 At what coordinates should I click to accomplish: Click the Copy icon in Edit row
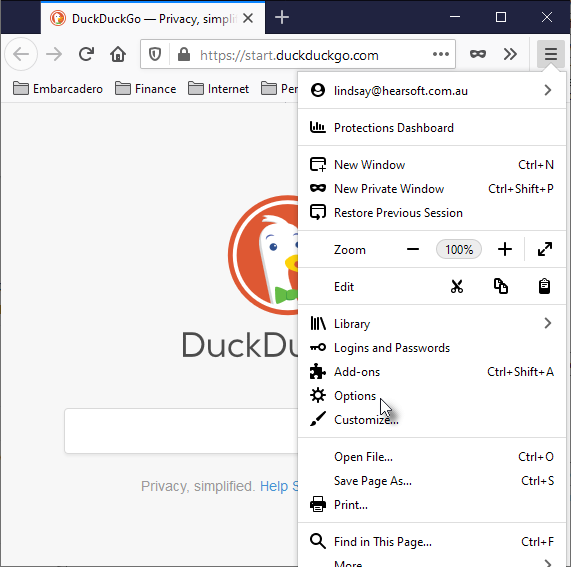point(501,287)
